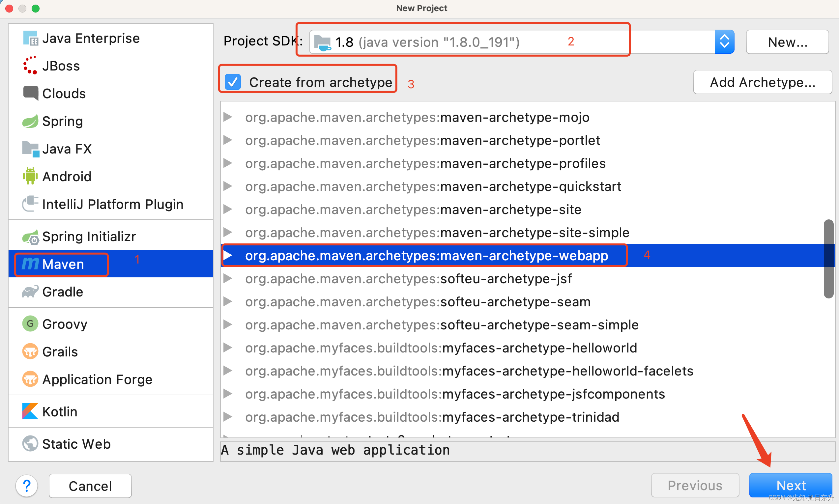Select the maven-archetype-site row

coord(528,210)
